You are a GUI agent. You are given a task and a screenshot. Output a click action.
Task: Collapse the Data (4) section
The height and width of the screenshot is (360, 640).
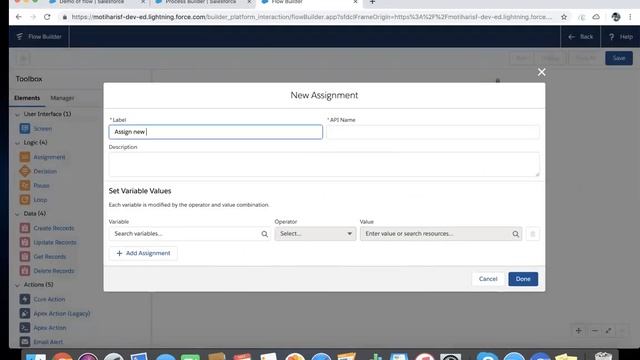[18, 214]
